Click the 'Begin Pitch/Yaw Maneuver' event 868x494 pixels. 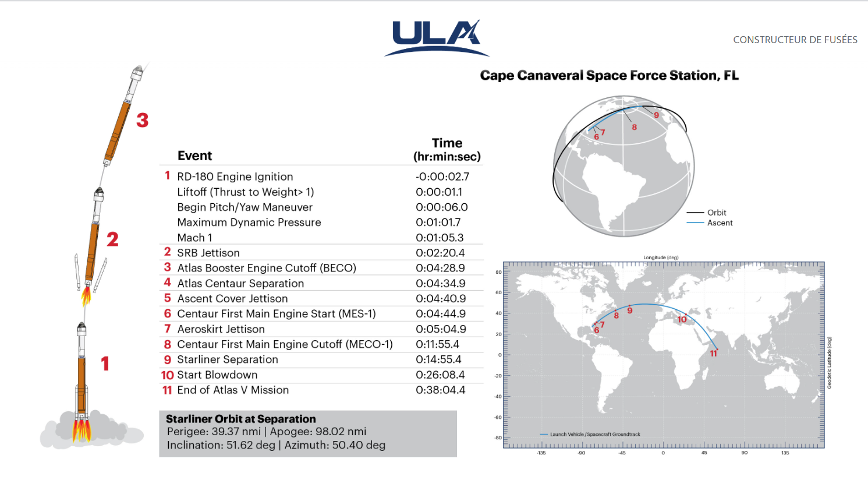245,207
